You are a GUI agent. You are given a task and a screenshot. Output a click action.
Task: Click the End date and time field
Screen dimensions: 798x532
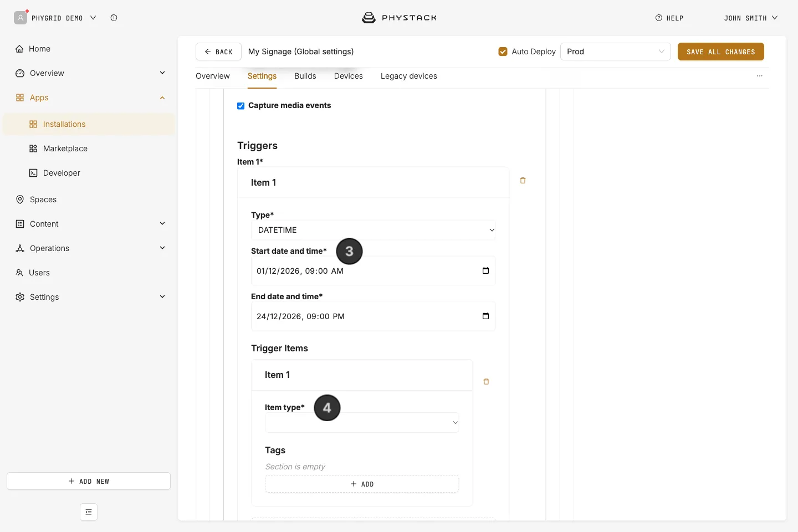tap(374, 316)
